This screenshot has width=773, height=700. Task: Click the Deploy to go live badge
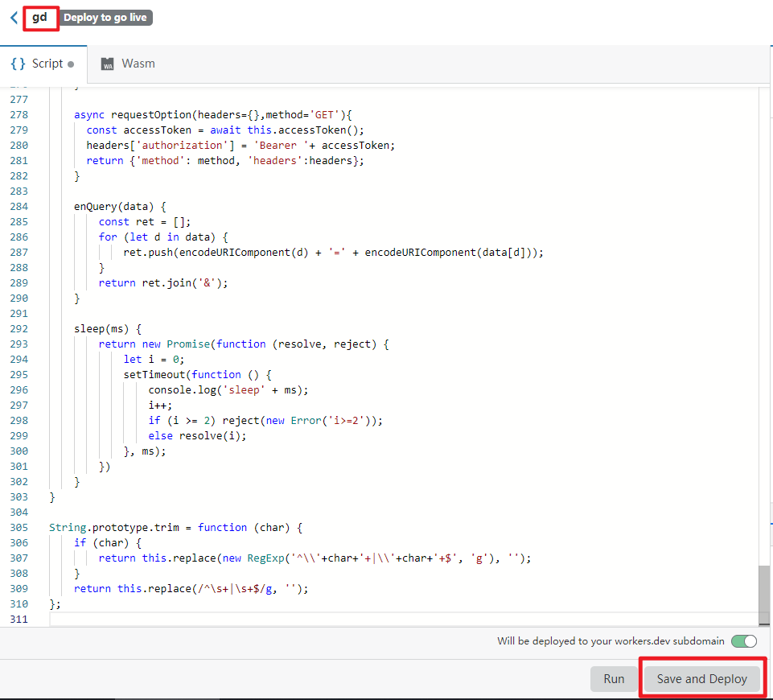click(x=105, y=18)
